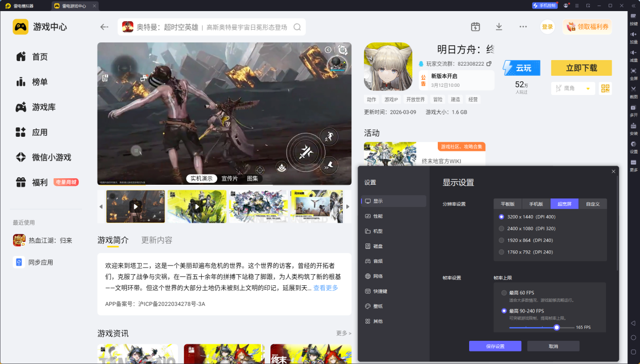The image size is (640, 364).
Task: Click the Android recent-apps square in the sidebar
Action: 633,352
